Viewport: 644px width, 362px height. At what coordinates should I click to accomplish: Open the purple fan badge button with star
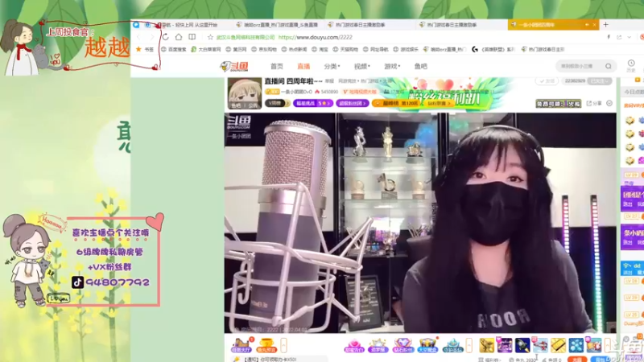312,103
